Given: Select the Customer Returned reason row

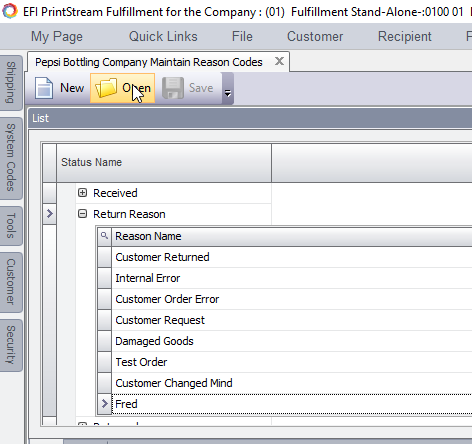Looking at the screenshot, I should (x=292, y=257).
